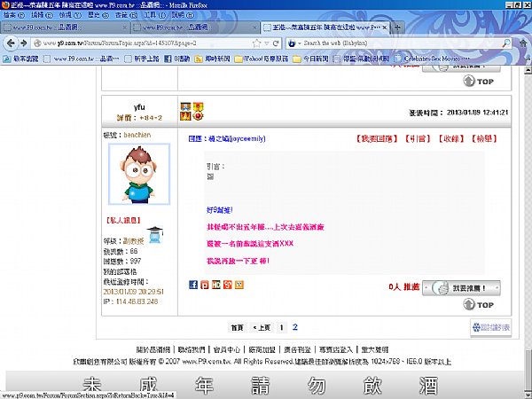Click the Facebook share icon under the post
532x399 pixels.
tap(193, 285)
